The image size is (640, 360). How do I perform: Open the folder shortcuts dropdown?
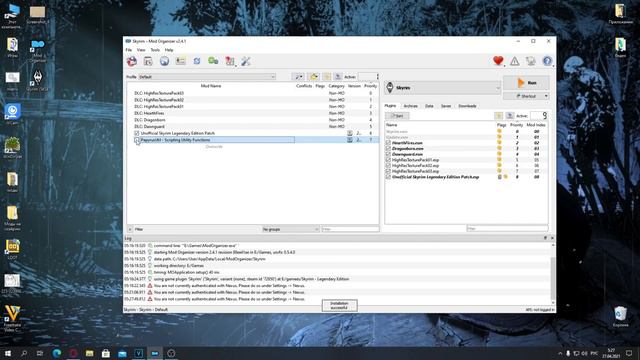[x=313, y=77]
